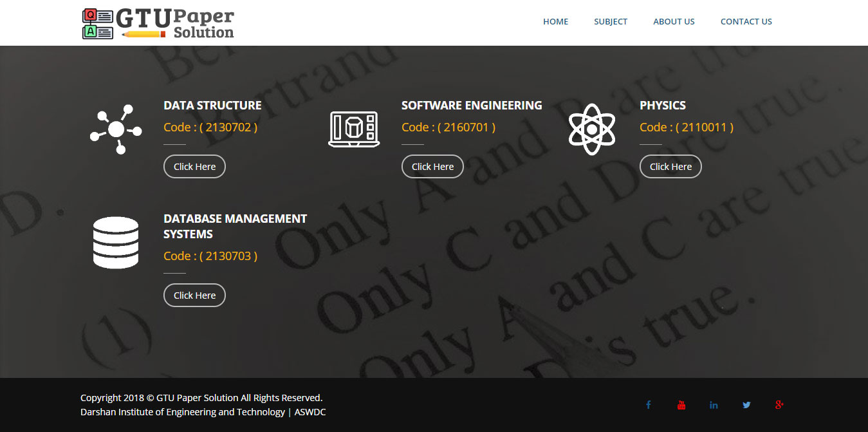
Task: Click the Code : ( 2130702 ) text
Action: point(210,127)
